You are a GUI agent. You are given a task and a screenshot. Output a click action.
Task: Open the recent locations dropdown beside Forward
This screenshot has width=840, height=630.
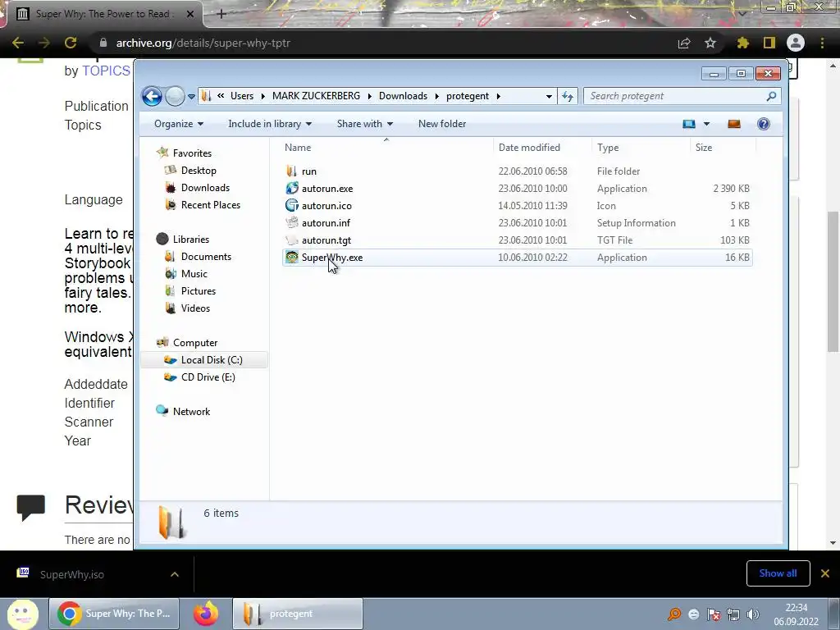pos(191,97)
